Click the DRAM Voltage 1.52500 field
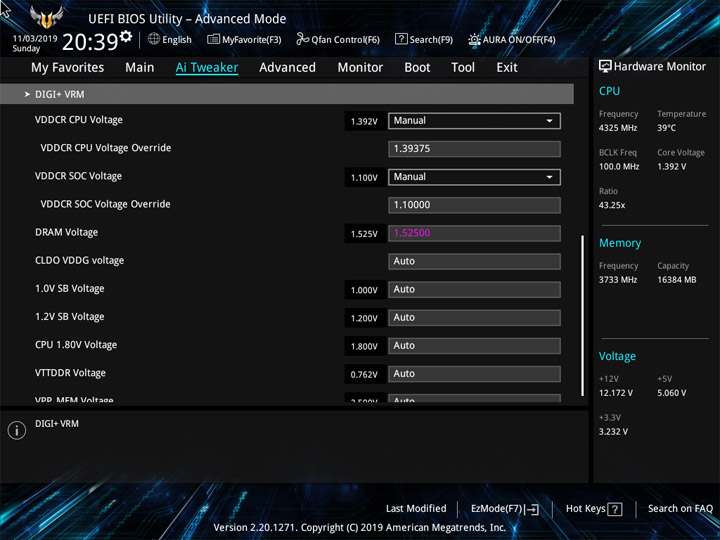 [474, 233]
